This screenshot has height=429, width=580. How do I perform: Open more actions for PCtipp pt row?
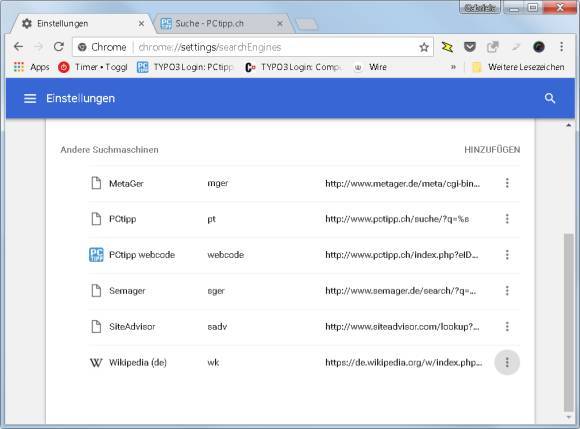pos(507,219)
